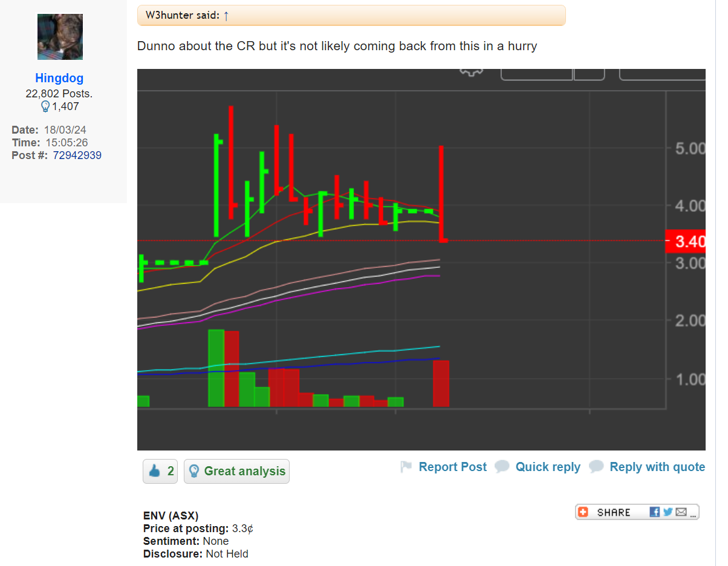The height and width of the screenshot is (566, 728).
Task: Open the embedded ENV price chart image
Action: click(421, 259)
